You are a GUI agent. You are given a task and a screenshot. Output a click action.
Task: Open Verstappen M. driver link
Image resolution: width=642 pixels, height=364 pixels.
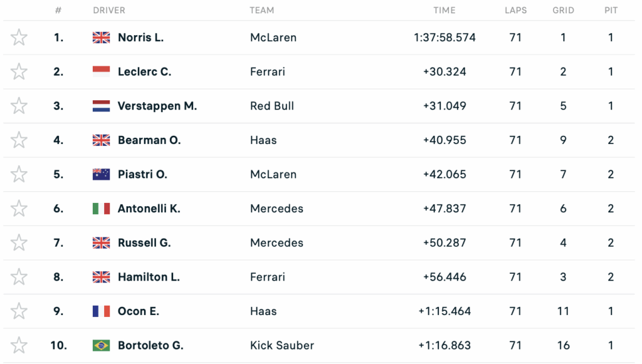point(157,106)
